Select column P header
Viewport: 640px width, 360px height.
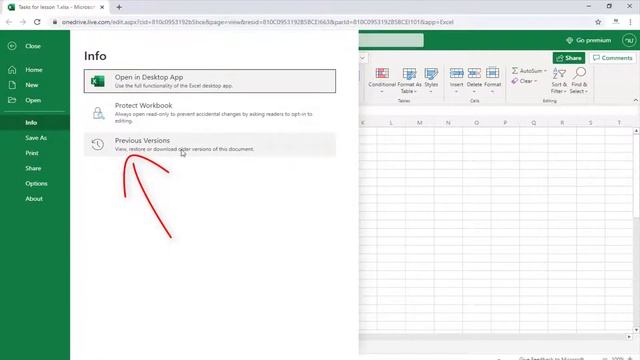coord(505,122)
